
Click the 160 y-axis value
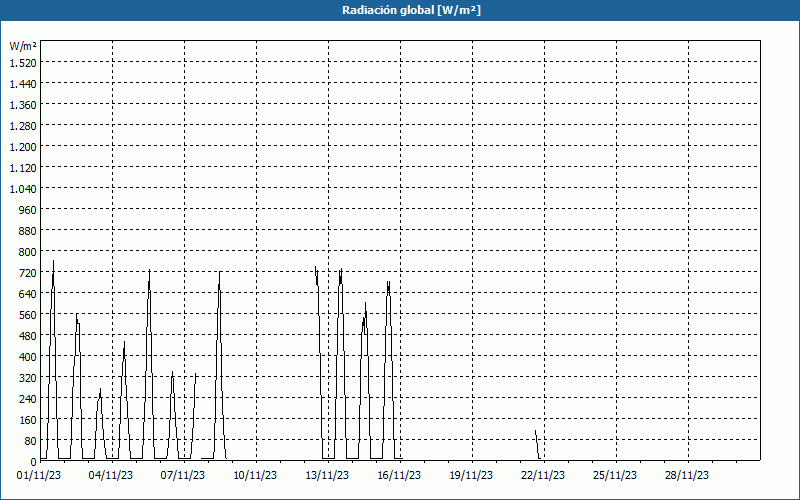coord(28,419)
